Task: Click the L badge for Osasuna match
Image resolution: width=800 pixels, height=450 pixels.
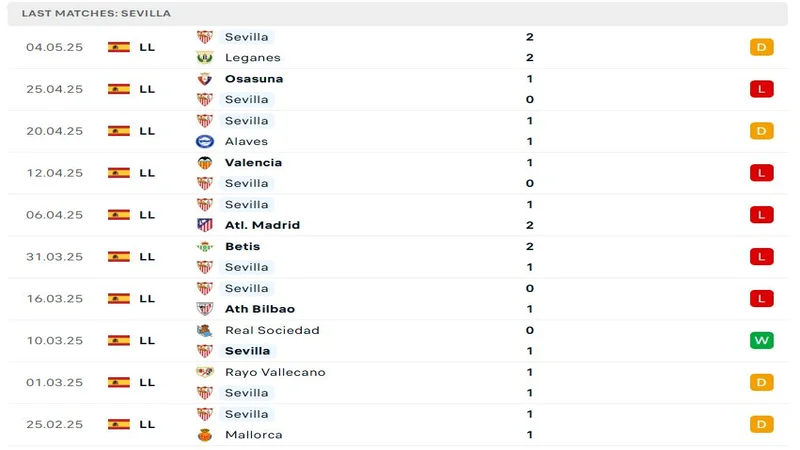Action: [762, 89]
